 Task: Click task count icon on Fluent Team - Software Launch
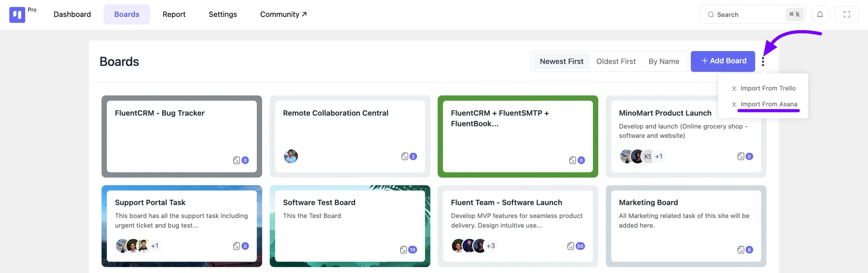(571, 246)
